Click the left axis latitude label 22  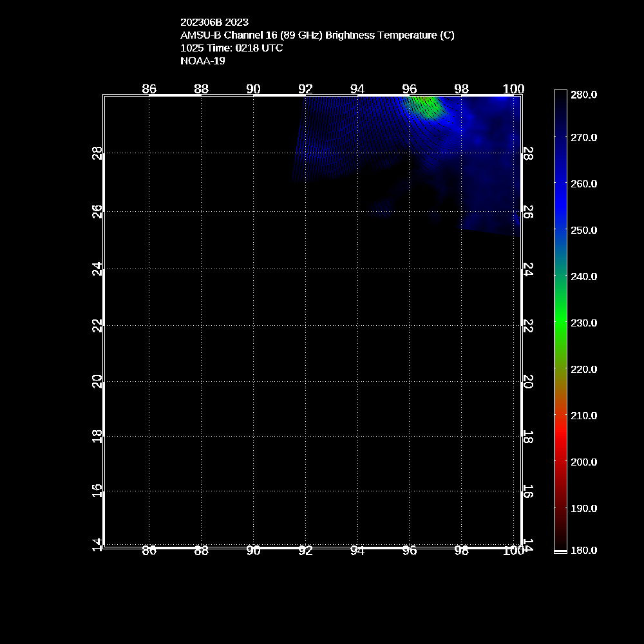(97, 327)
